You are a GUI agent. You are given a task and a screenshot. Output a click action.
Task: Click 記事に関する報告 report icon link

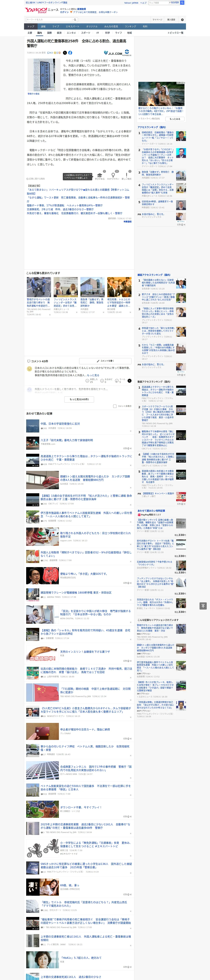(35, 179)
